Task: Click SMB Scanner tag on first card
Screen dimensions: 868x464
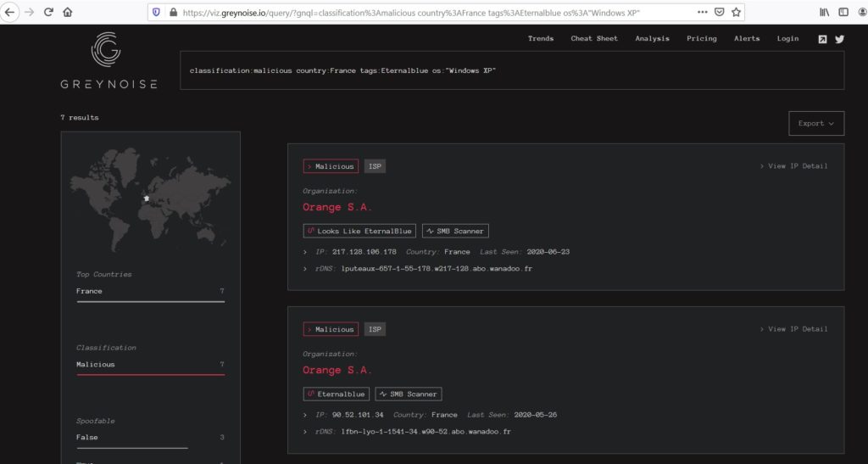Action: 455,231
